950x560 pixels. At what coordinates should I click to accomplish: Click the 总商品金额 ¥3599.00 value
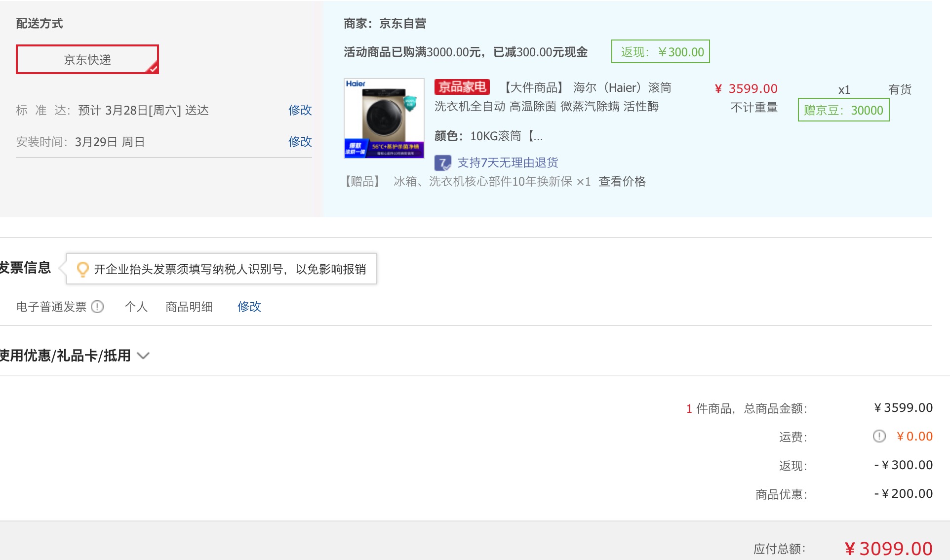[903, 408]
